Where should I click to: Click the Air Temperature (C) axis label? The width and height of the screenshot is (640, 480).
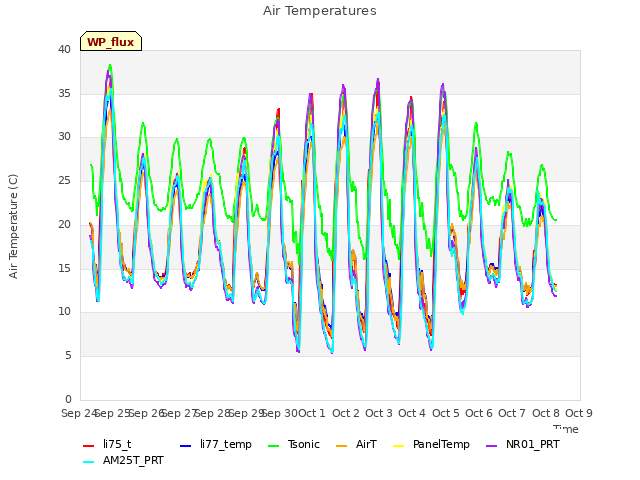pyautogui.click(x=13, y=227)
